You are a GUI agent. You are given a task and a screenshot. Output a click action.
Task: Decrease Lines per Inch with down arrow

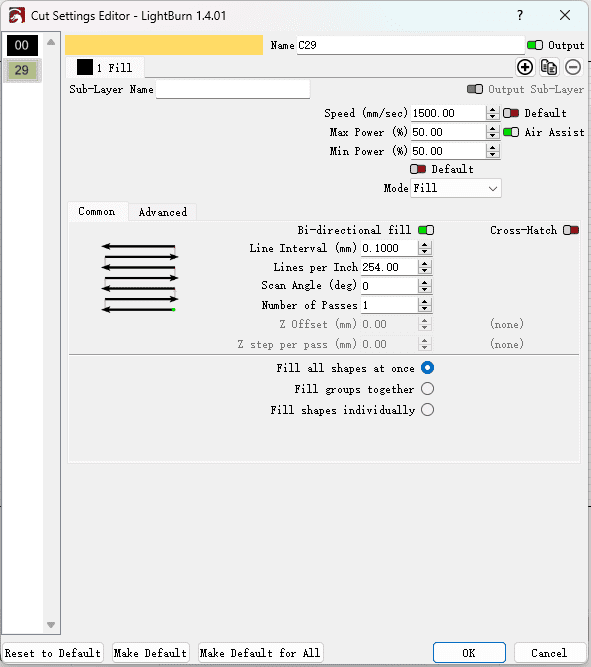pyautogui.click(x=425, y=271)
